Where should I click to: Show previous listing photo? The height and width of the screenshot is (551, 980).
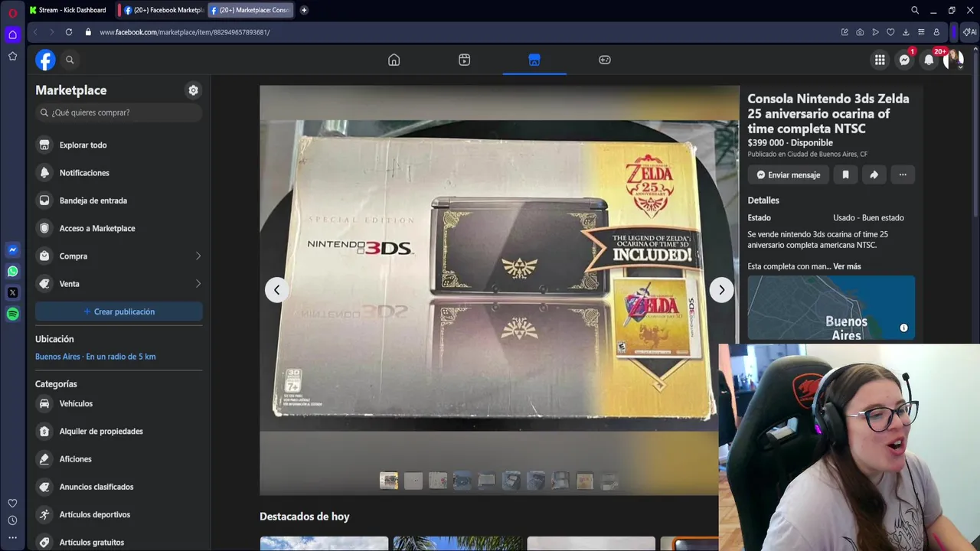tap(277, 290)
